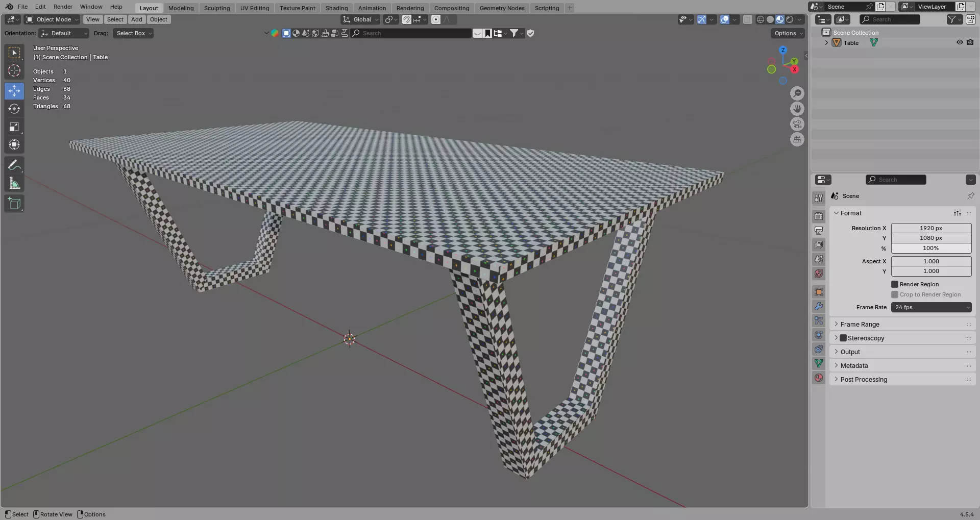
Task: Switch to the Geometry Nodes workspace tab
Action: (502, 8)
